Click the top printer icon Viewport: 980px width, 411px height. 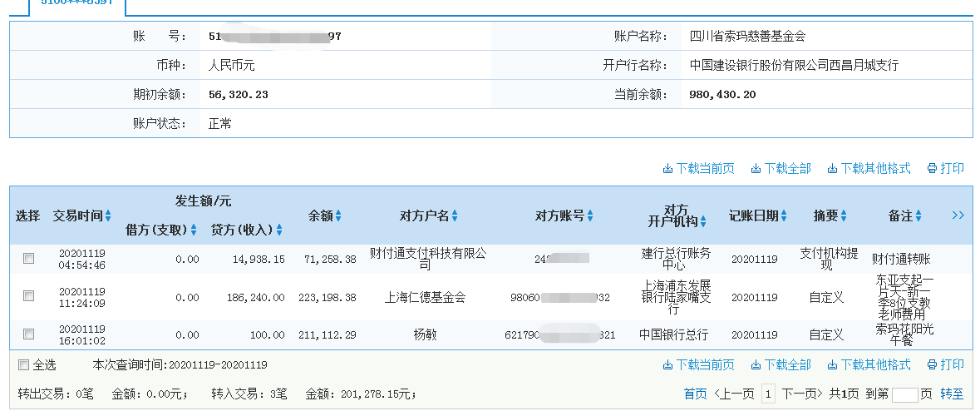tap(932, 168)
